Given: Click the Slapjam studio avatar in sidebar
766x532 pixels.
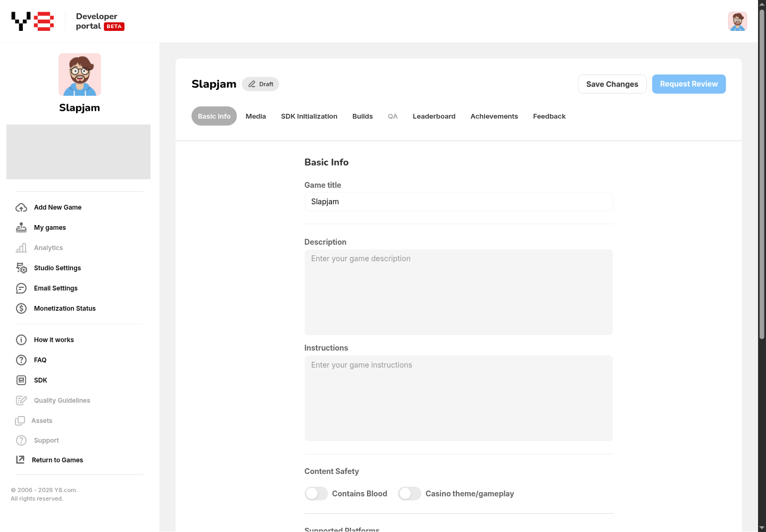Looking at the screenshot, I should tap(80, 74).
